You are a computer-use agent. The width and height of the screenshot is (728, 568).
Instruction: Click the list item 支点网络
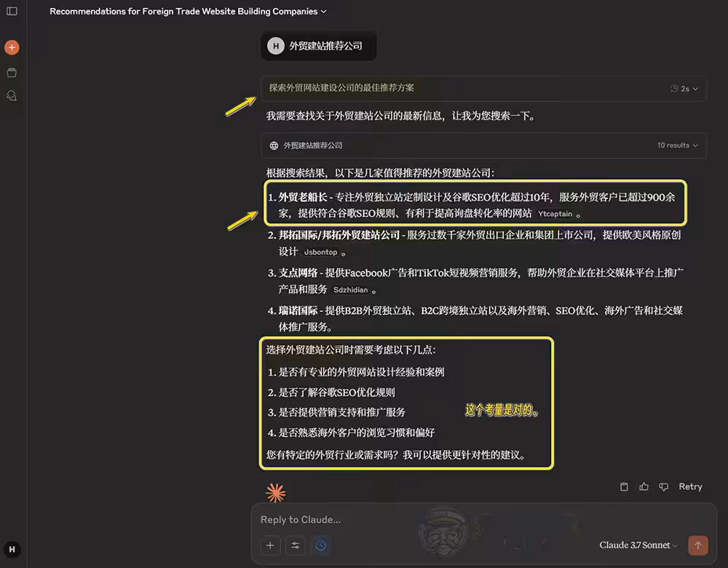[x=474, y=281]
